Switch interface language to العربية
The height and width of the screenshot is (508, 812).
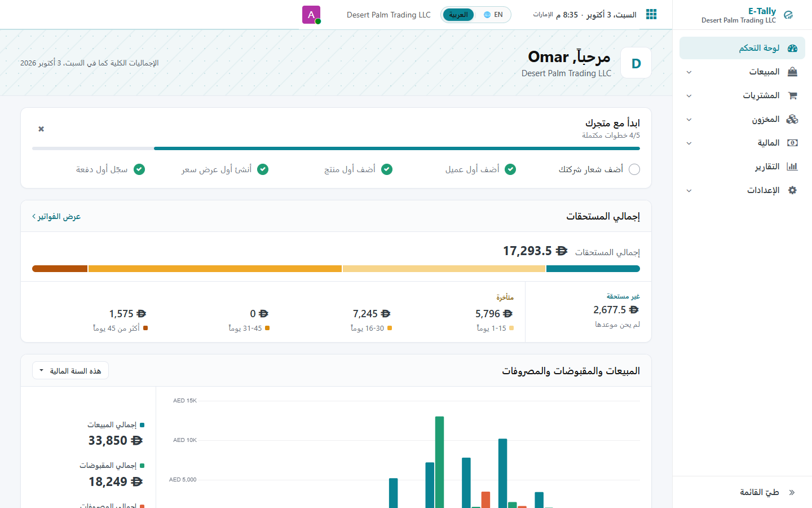click(x=458, y=15)
